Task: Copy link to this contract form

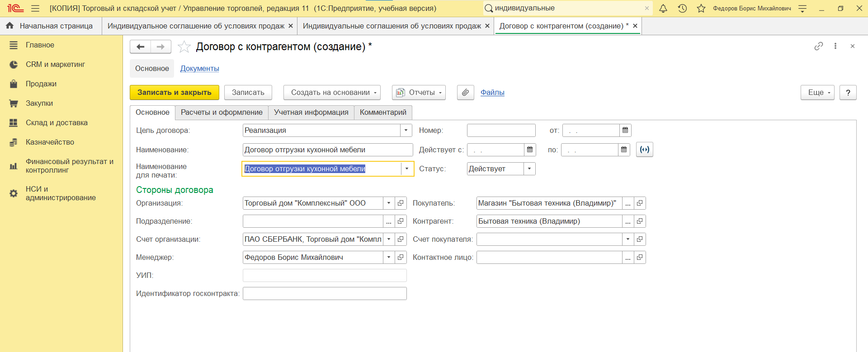Action: pyautogui.click(x=819, y=46)
